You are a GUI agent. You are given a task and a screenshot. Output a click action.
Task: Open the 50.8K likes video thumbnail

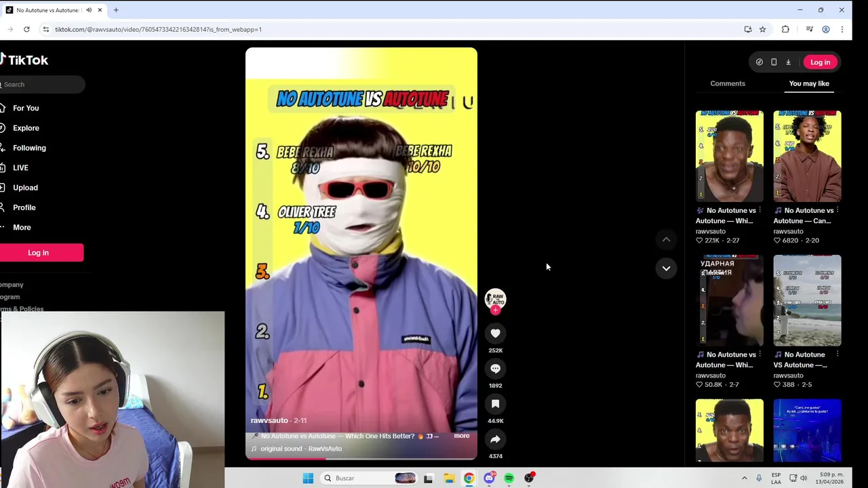tap(730, 301)
